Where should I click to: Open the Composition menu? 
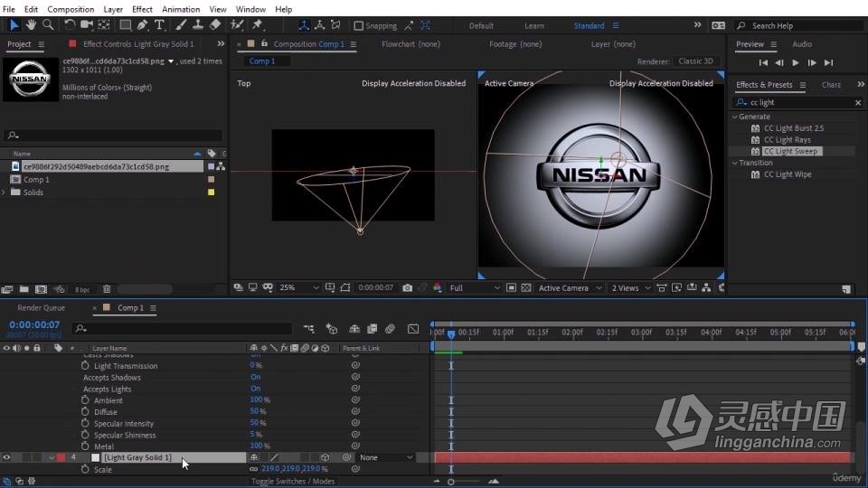(x=71, y=9)
